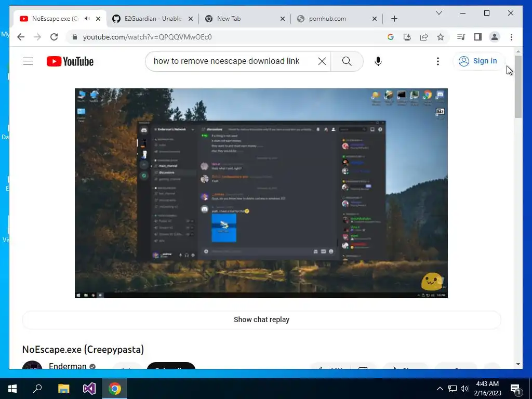Open the tab search dropdown chevron
The height and width of the screenshot is (399, 532).
point(438,13)
